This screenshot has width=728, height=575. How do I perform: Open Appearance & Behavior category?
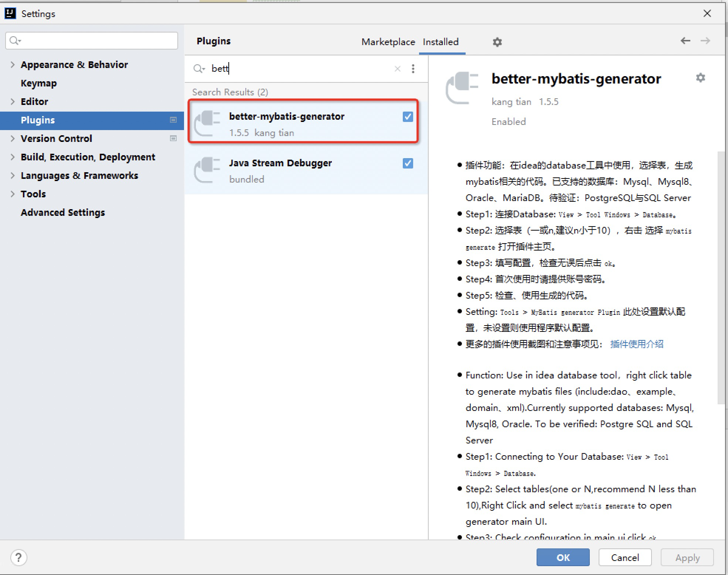(x=74, y=65)
